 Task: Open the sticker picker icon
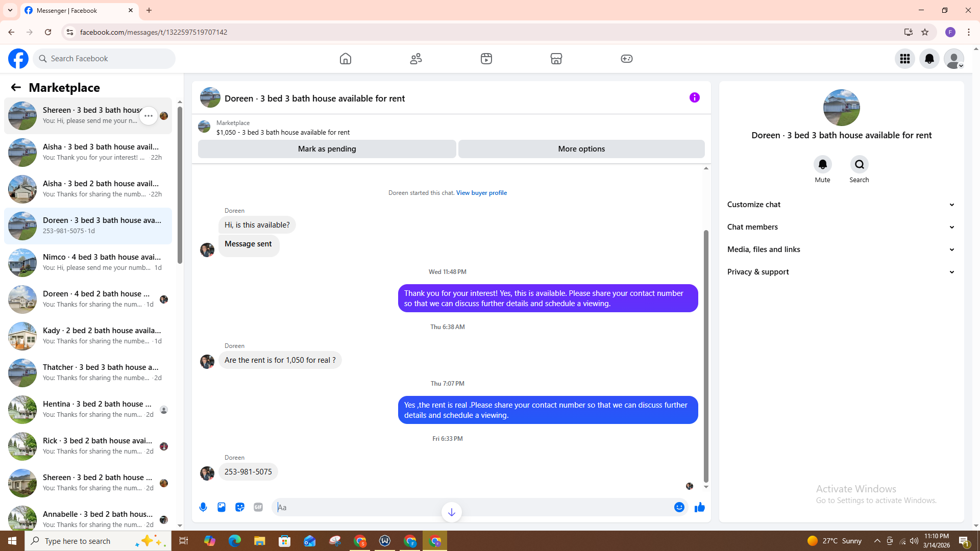point(240,507)
